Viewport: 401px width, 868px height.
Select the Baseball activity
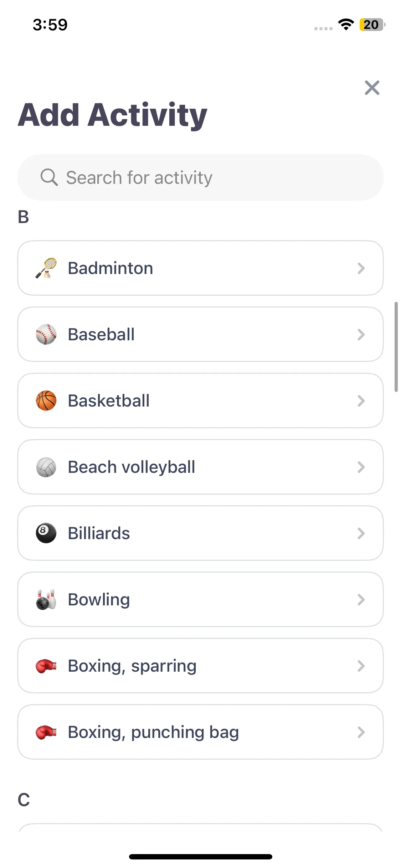click(200, 334)
